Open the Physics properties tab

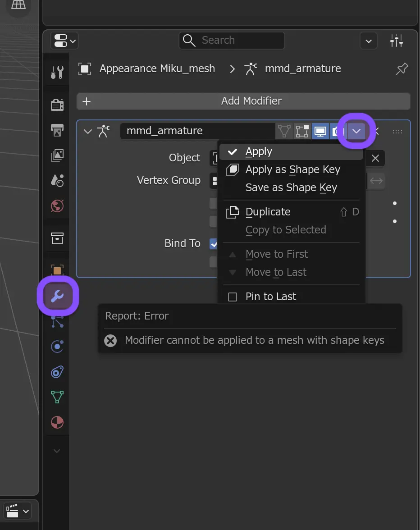click(57, 347)
